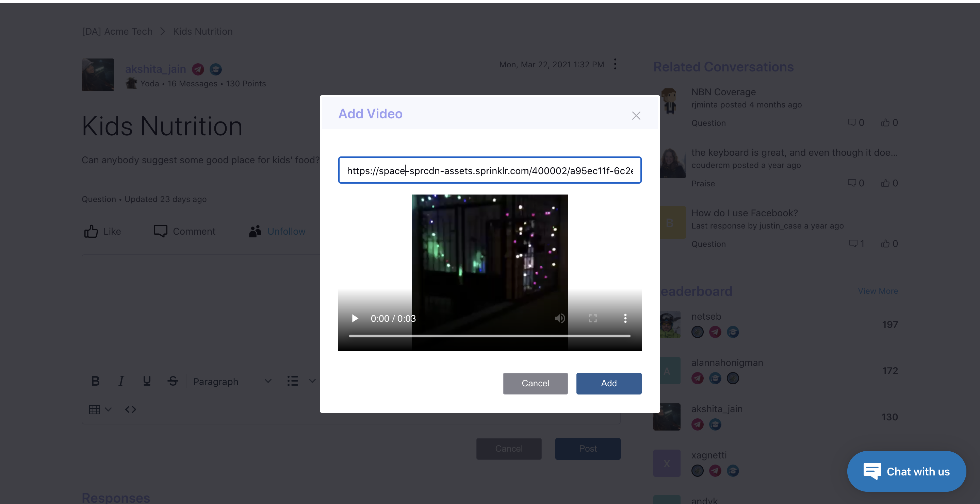
Task: Click like count on keyboard is great
Action: point(889,183)
